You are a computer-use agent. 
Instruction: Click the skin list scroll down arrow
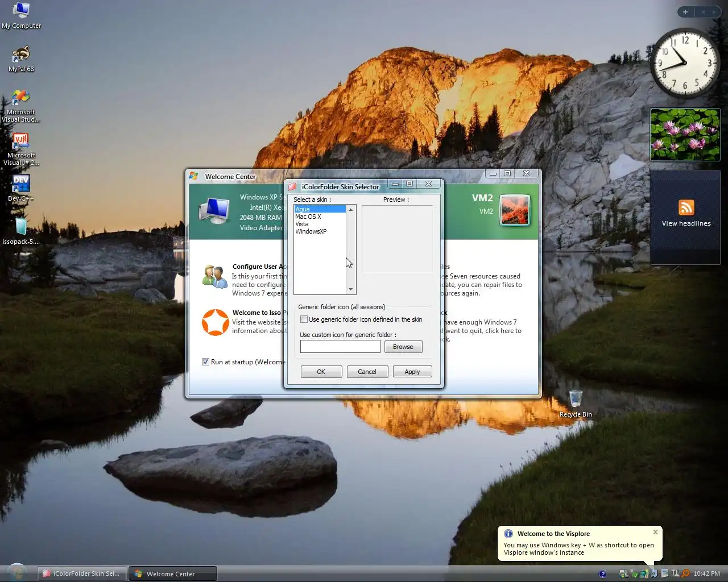click(x=350, y=289)
